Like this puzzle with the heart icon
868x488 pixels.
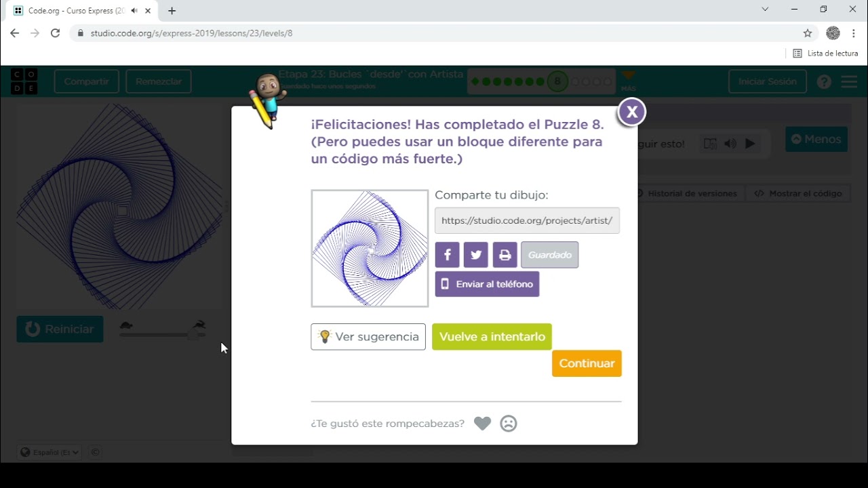click(x=482, y=424)
